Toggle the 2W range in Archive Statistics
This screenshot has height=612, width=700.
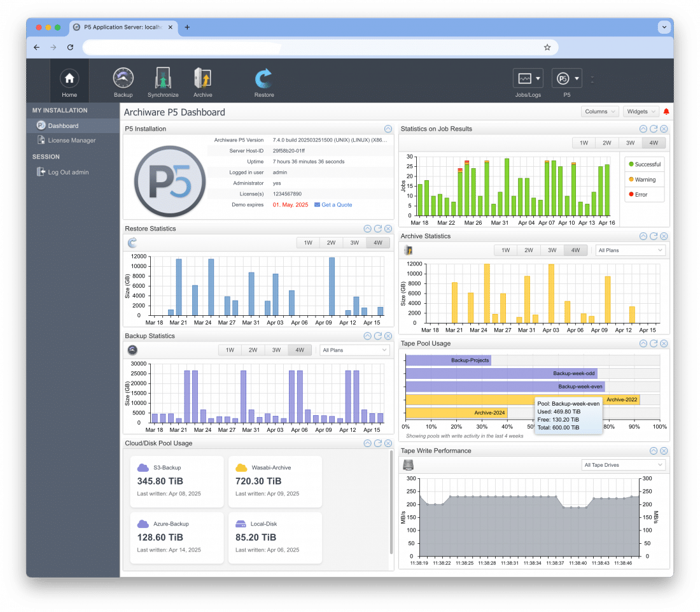point(529,250)
